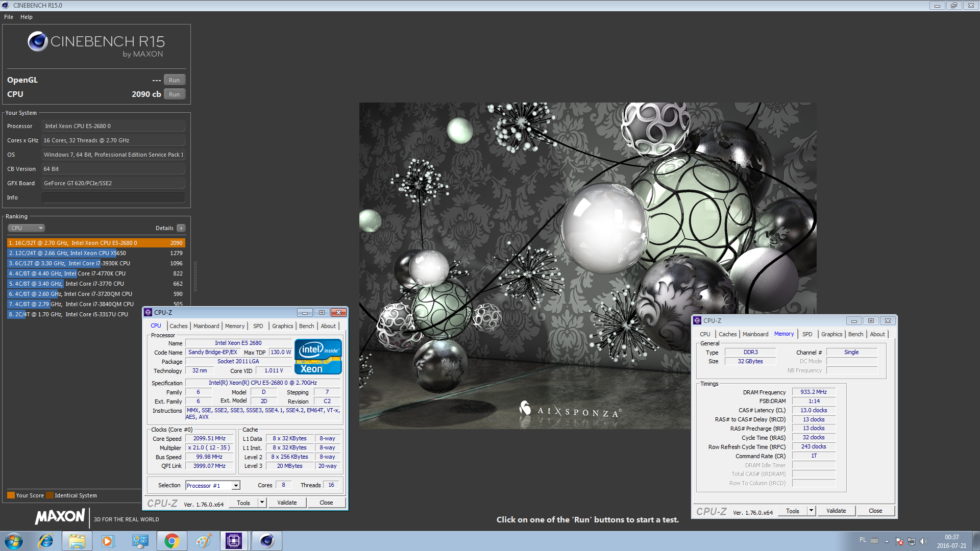Click the Your Score orange legend swatch
The image size is (980, 551).
[x=11, y=495]
